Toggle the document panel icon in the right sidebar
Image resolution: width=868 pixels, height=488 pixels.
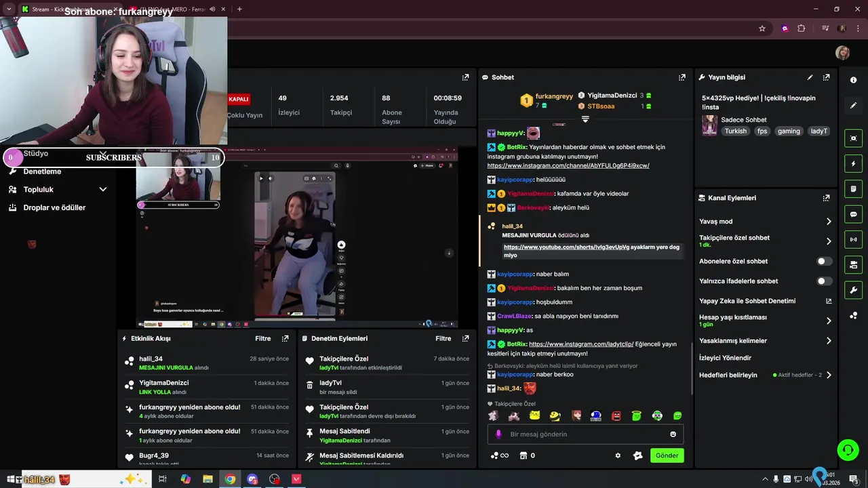(853, 188)
